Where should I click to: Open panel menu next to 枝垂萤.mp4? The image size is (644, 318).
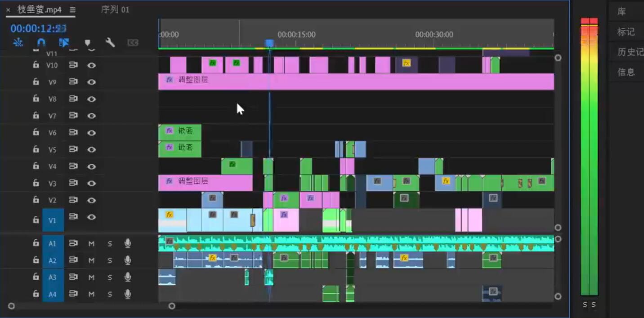coord(73,10)
